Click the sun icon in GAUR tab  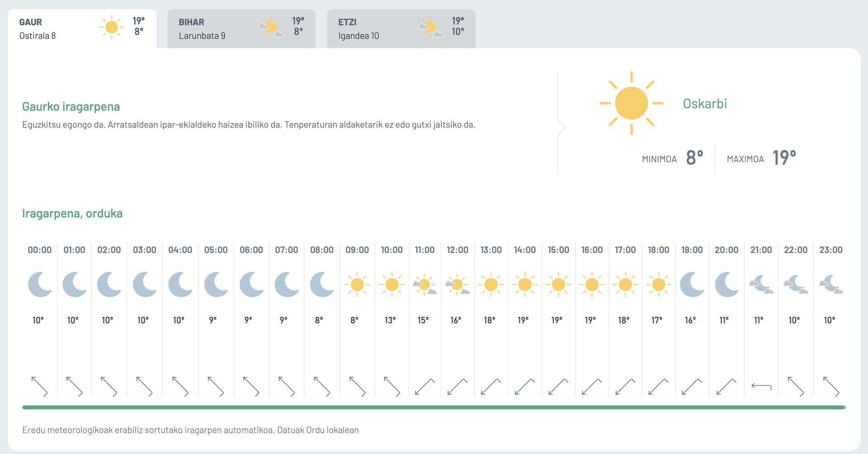[111, 27]
